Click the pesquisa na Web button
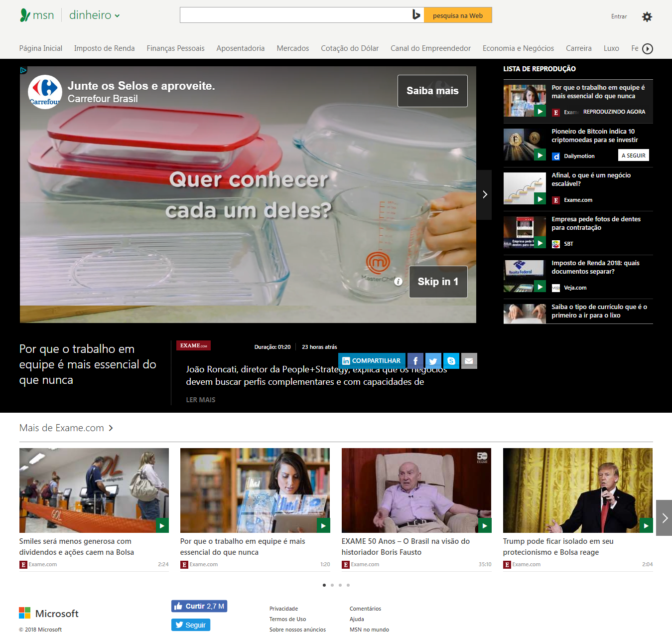This screenshot has width=672, height=641. [458, 15]
